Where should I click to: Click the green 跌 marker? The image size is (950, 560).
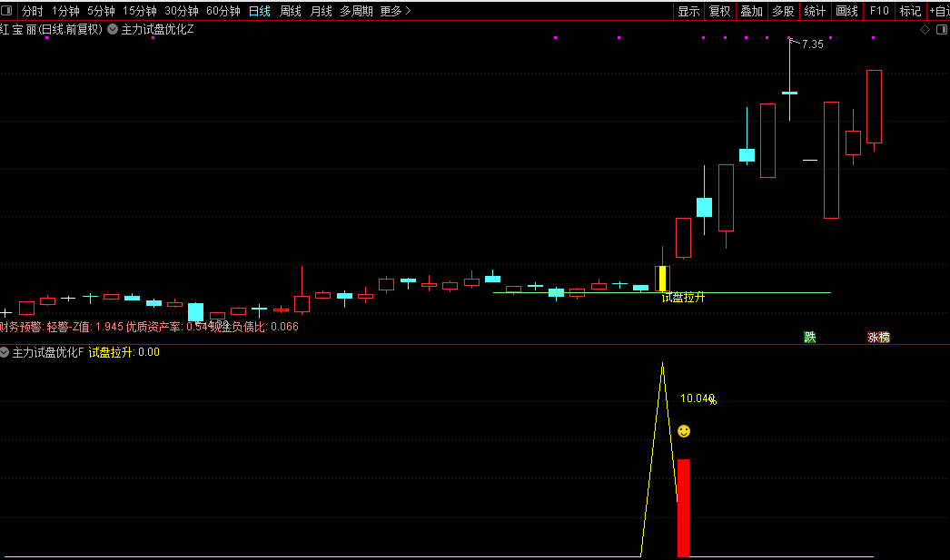[x=810, y=338]
